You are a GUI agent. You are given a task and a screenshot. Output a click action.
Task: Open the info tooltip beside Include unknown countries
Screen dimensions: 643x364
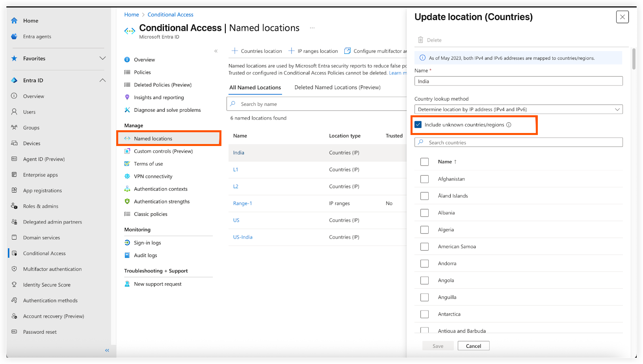pyautogui.click(x=509, y=124)
